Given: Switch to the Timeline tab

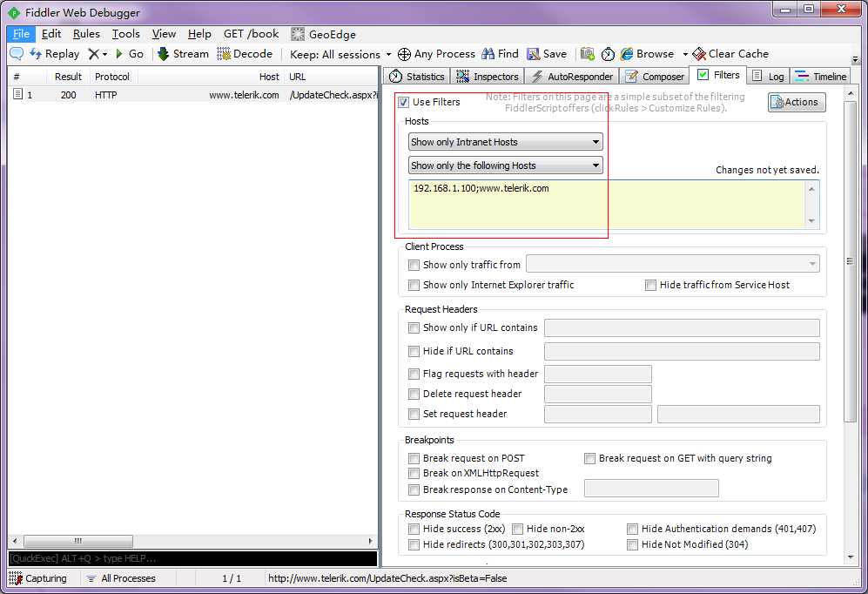Looking at the screenshot, I should (820, 77).
